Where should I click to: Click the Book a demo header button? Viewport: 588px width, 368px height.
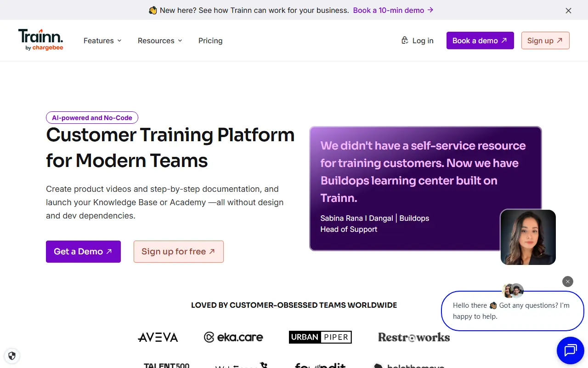coord(480,40)
